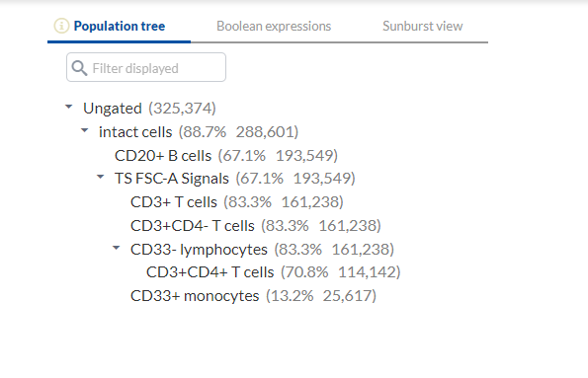588x378 pixels.
Task: Collapse the TS FSC-A Signals arrow
Action: 100,177
